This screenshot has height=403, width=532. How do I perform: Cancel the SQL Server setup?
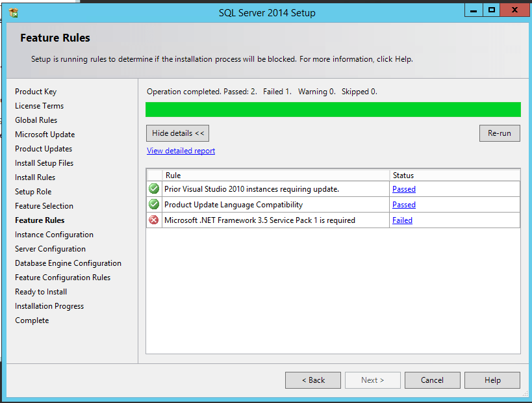click(432, 380)
